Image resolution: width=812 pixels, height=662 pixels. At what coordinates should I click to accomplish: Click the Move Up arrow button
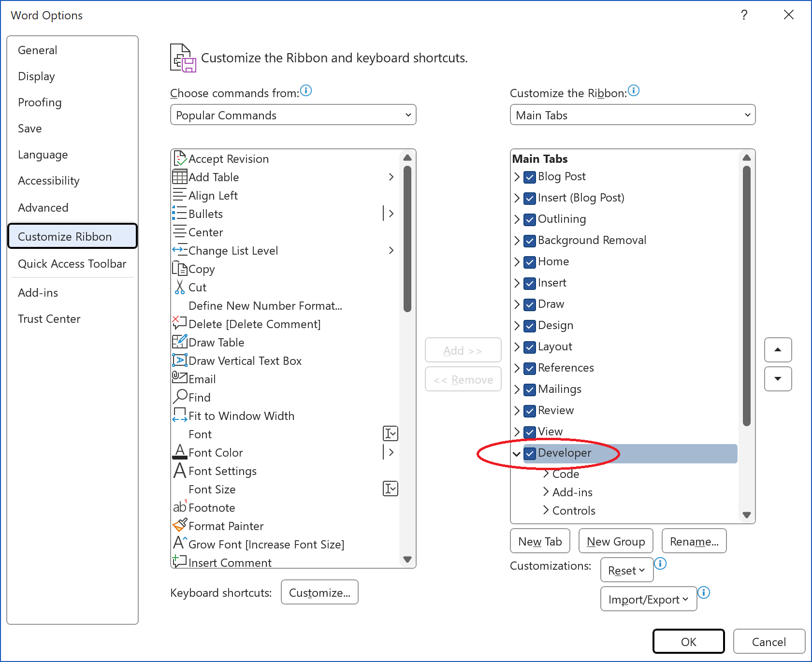click(x=778, y=350)
